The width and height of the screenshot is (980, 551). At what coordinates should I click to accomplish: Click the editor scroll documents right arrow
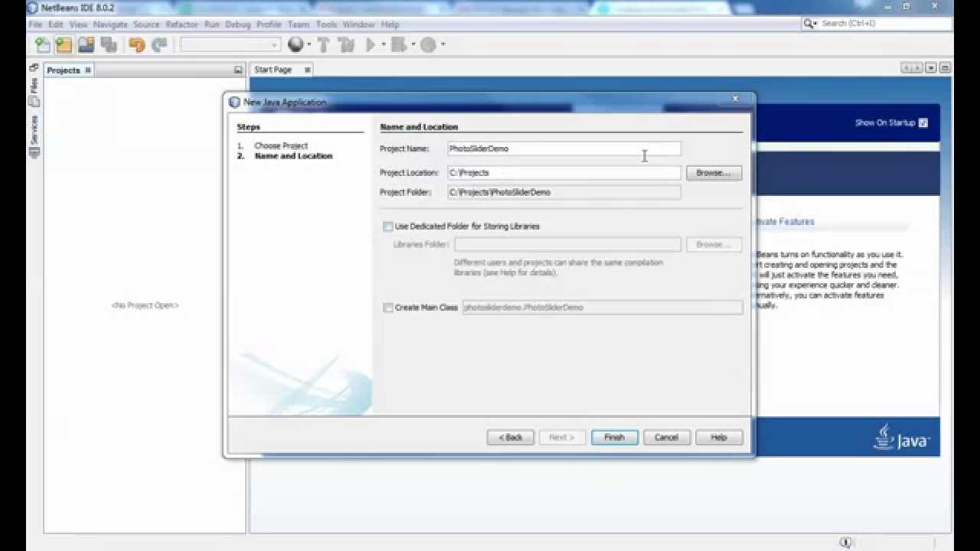click(x=916, y=68)
